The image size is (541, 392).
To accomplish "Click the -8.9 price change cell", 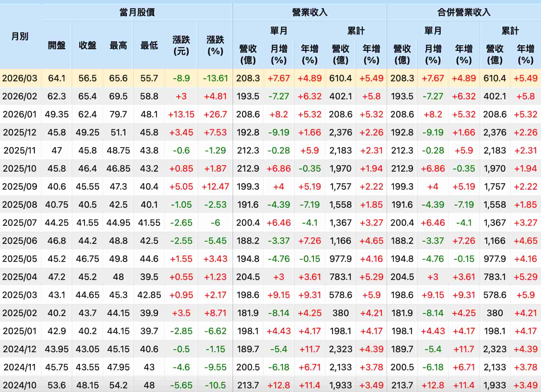I will click(181, 78).
